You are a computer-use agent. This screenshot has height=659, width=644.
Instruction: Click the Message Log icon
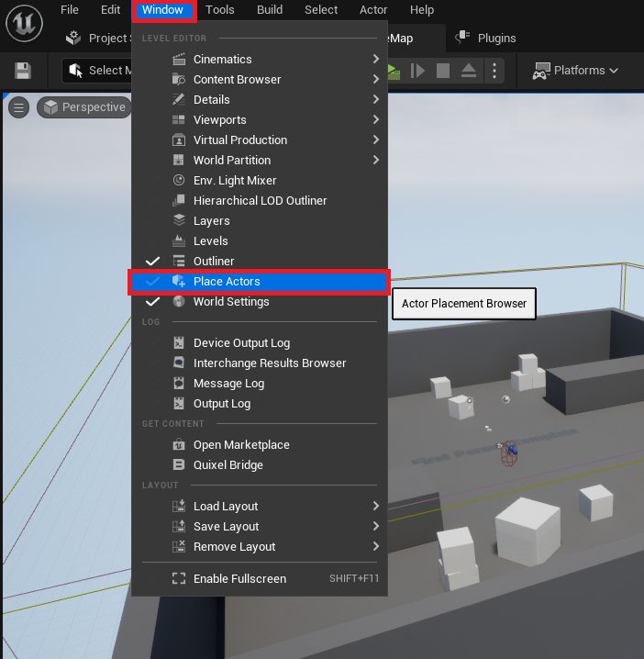(179, 384)
